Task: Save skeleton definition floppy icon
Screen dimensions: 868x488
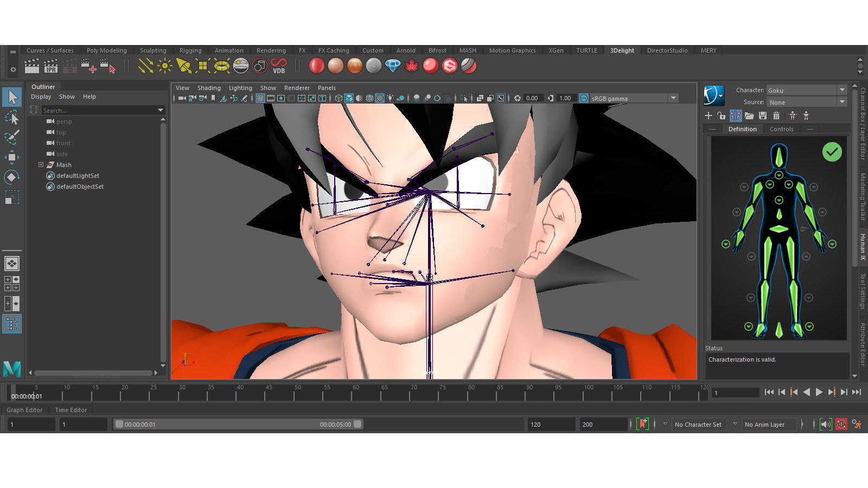Action: 763,115
